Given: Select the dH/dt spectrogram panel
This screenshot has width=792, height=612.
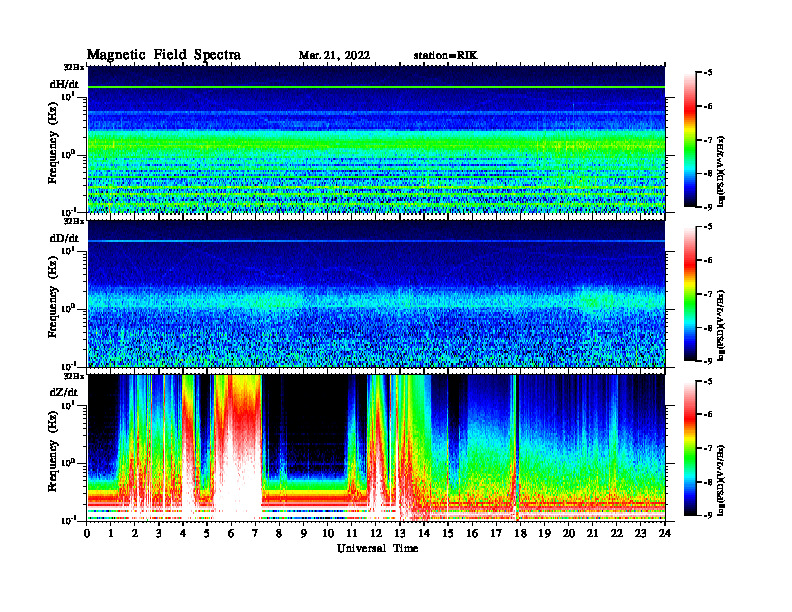Looking at the screenshot, I should 376,139.
